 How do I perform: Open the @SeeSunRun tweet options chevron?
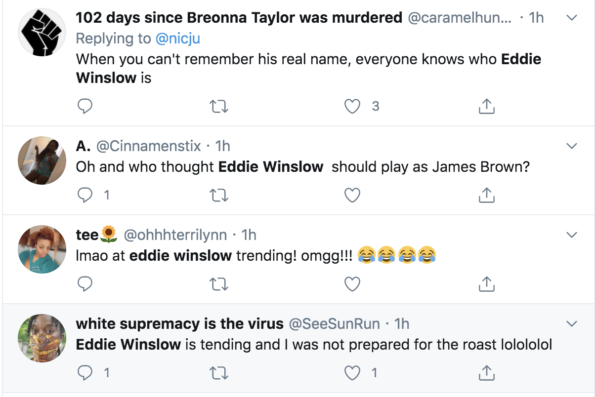coord(571,323)
